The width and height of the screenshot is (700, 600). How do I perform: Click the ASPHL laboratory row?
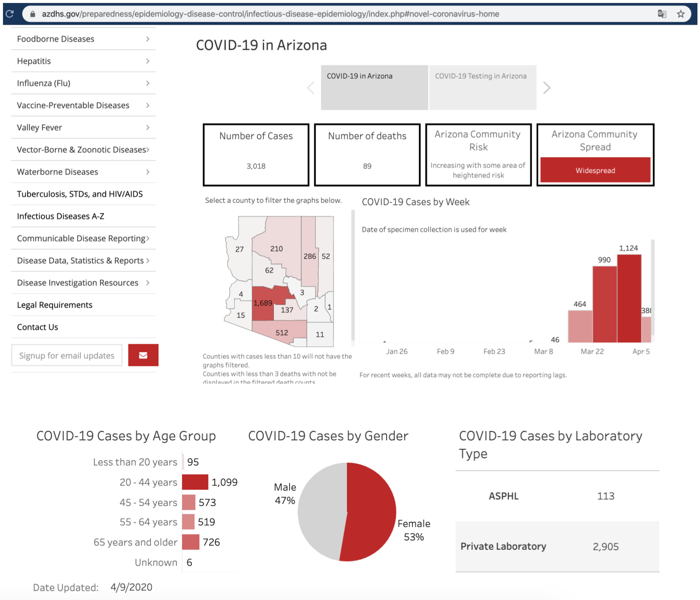[x=558, y=496]
